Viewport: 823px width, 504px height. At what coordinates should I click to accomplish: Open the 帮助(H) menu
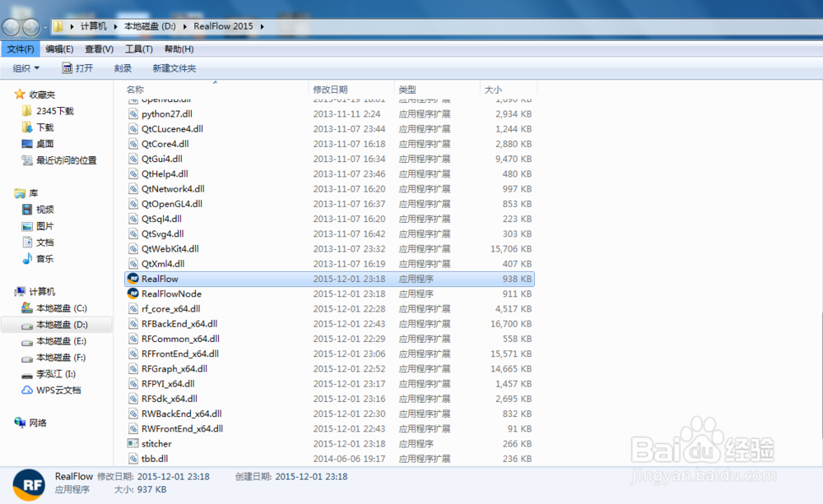coord(179,49)
